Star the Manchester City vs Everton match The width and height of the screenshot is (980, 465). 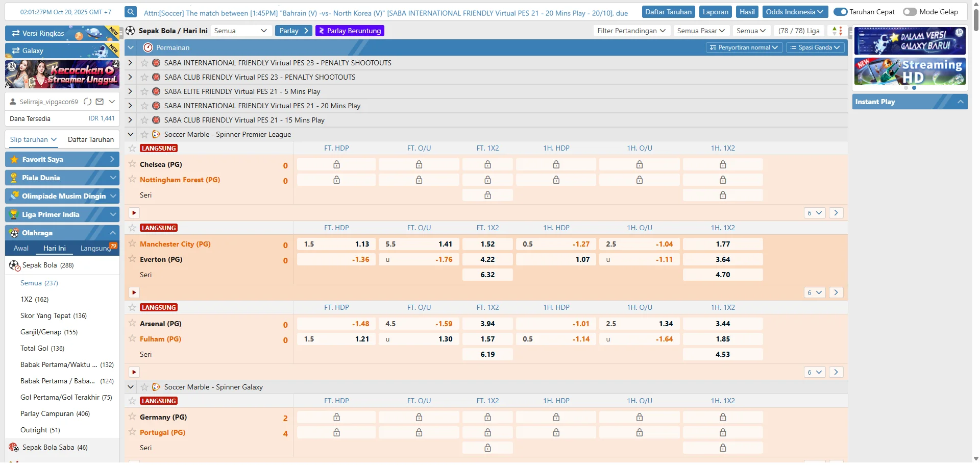click(x=132, y=243)
